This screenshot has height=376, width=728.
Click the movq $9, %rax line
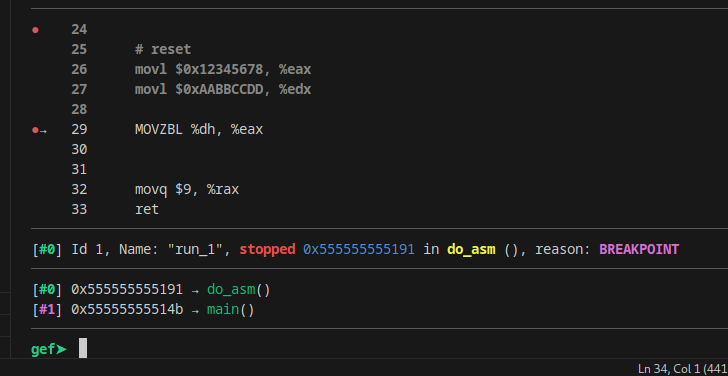click(187, 189)
